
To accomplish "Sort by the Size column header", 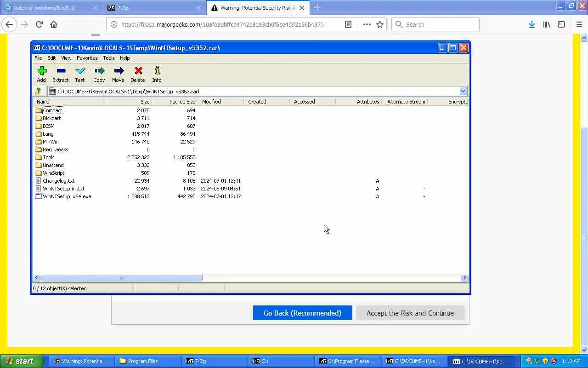I will (x=129, y=102).
